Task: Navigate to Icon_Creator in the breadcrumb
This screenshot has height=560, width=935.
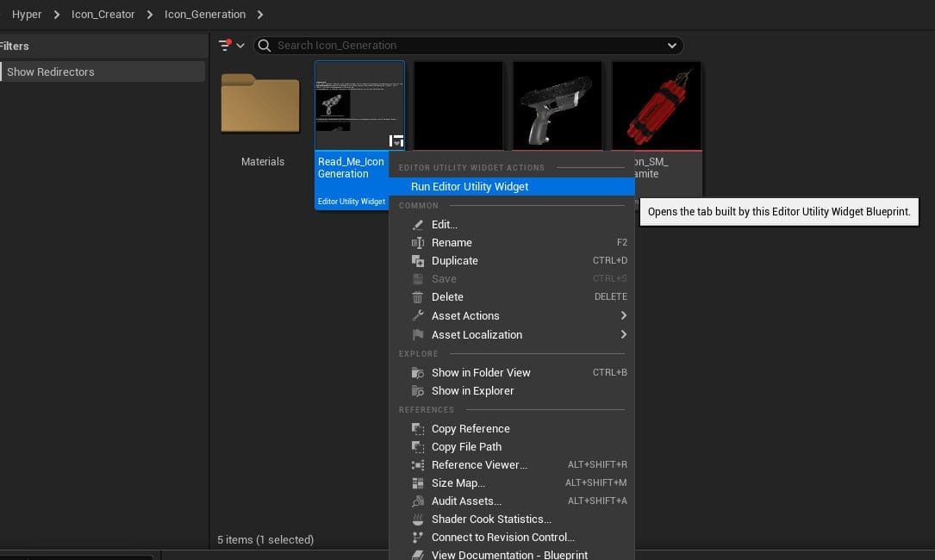Action: (x=103, y=15)
